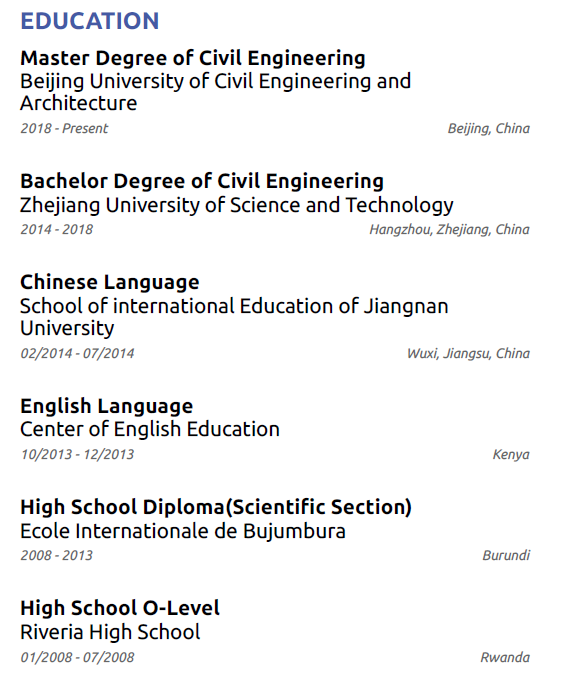Click Center of English Education text
The image size is (588, 689).
click(x=150, y=429)
